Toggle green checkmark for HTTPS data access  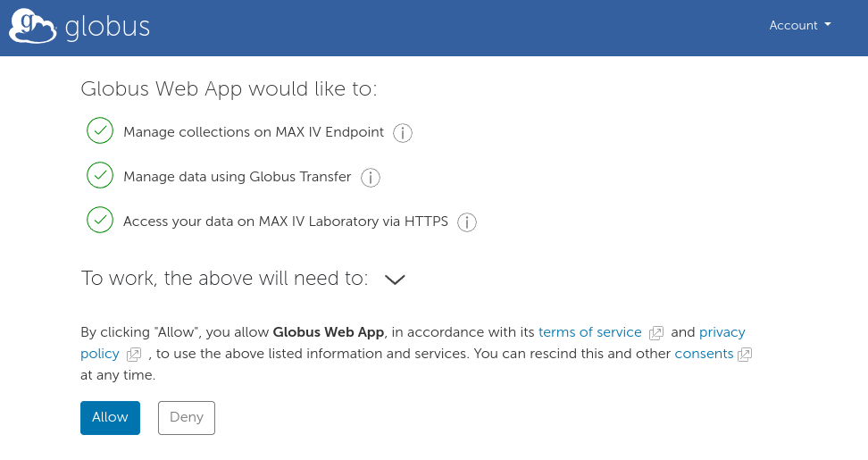point(100,221)
